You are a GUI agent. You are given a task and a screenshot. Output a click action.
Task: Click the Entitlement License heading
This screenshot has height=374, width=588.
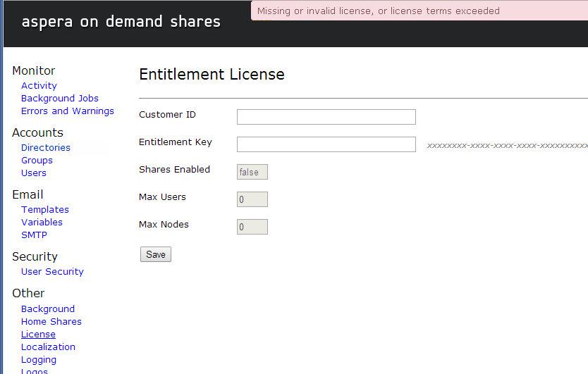tap(212, 74)
